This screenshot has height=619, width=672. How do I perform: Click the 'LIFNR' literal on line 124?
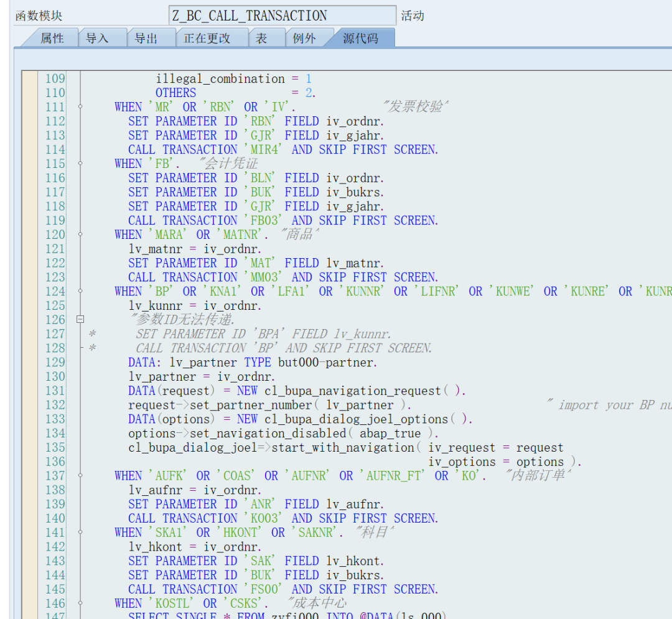click(x=437, y=291)
